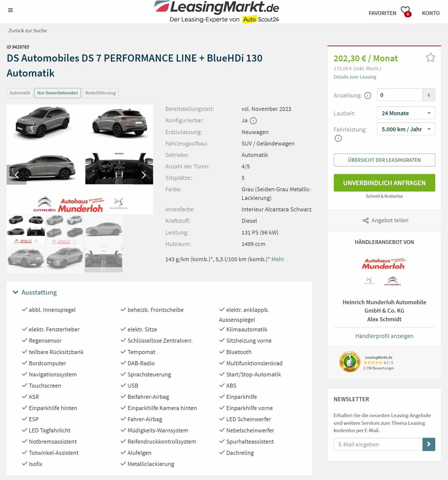Open the Fahrleistung 5.000 km dropdown

coord(406,129)
